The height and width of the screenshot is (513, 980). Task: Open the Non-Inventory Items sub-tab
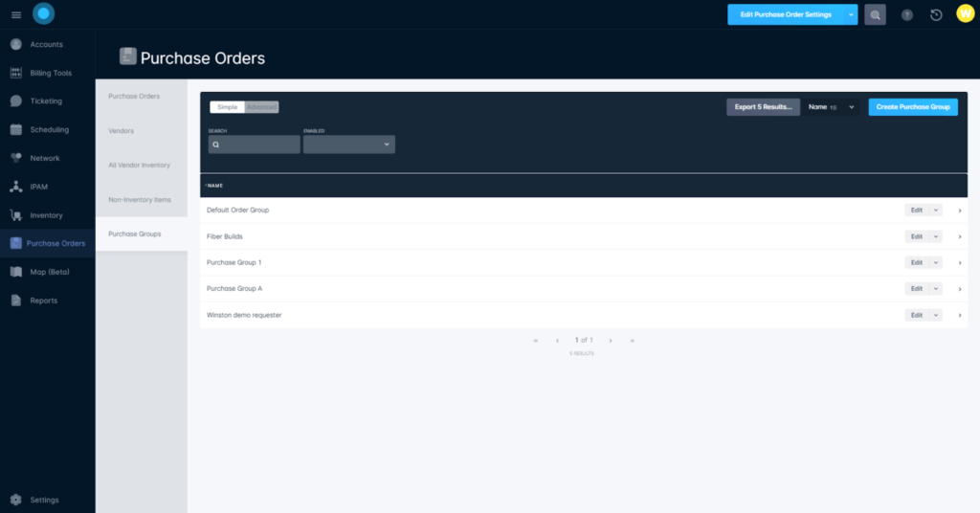pos(142,200)
